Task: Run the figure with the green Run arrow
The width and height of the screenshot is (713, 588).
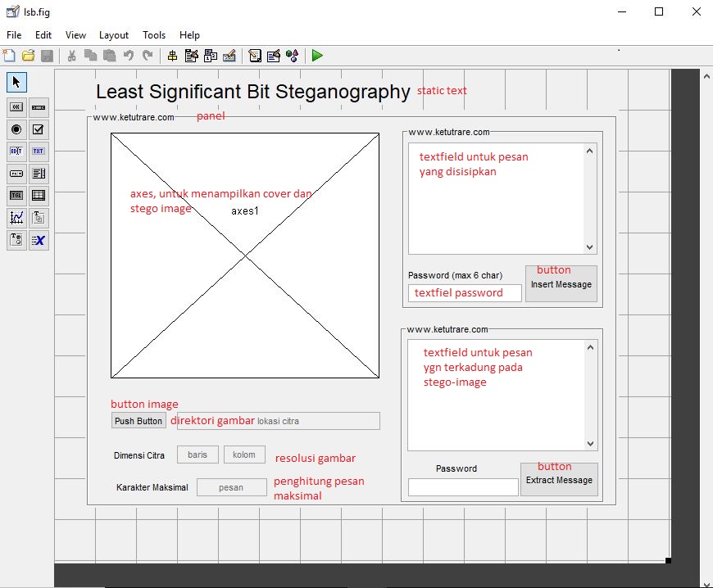Action: 317,56
